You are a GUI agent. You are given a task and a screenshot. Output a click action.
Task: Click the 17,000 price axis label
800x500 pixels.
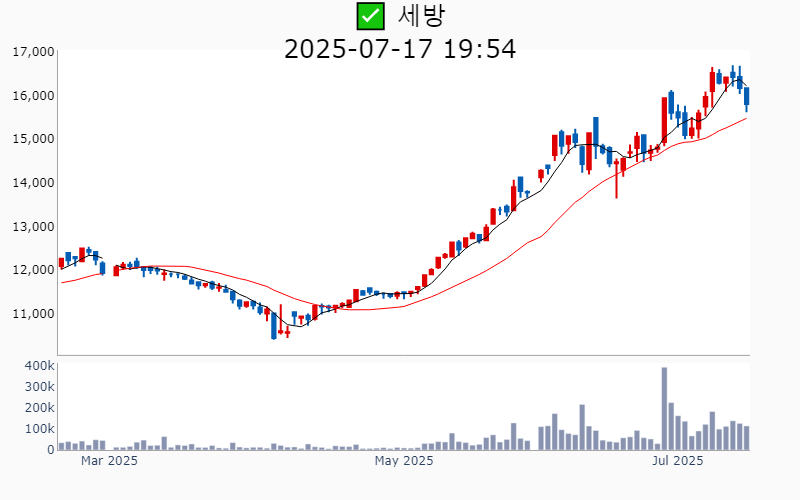click(33, 52)
